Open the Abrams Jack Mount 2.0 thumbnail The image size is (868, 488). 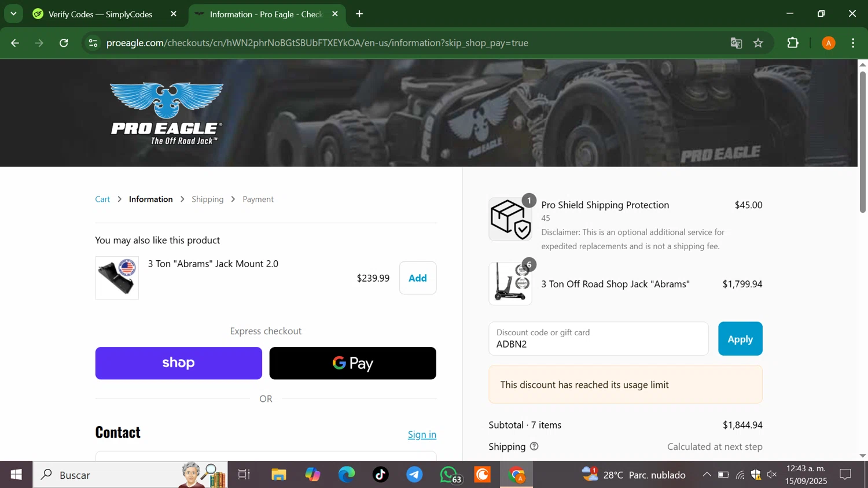(117, 278)
